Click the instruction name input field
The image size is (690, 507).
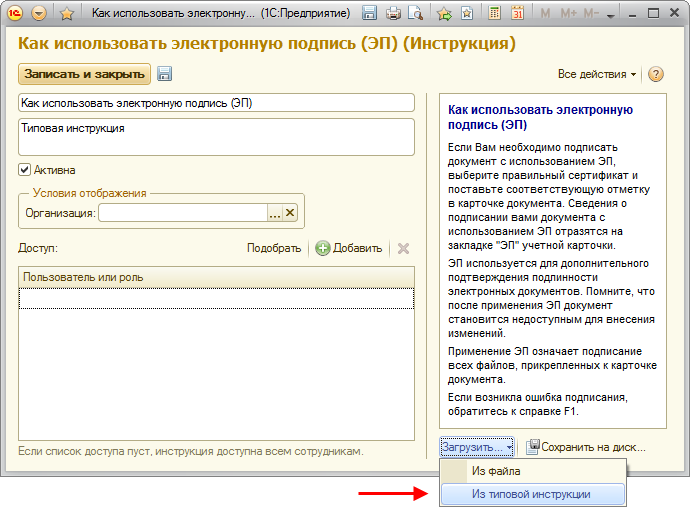(x=216, y=103)
